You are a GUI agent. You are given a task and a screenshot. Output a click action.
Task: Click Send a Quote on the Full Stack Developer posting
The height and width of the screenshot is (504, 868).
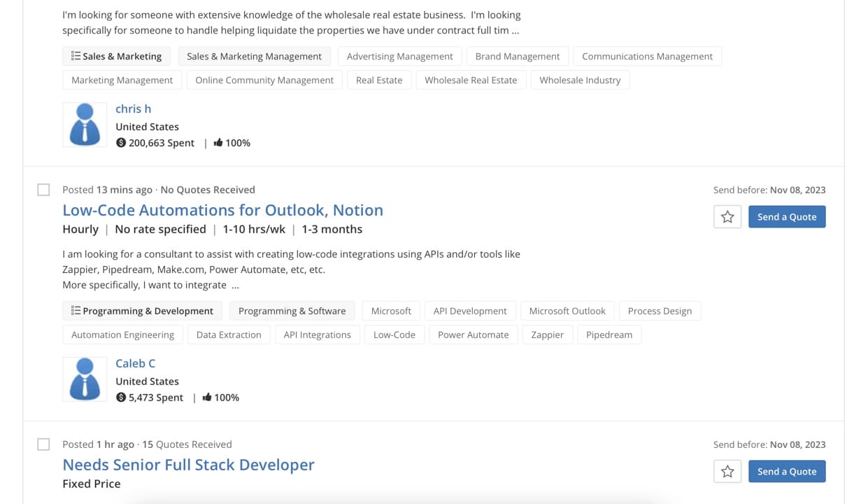[787, 471]
